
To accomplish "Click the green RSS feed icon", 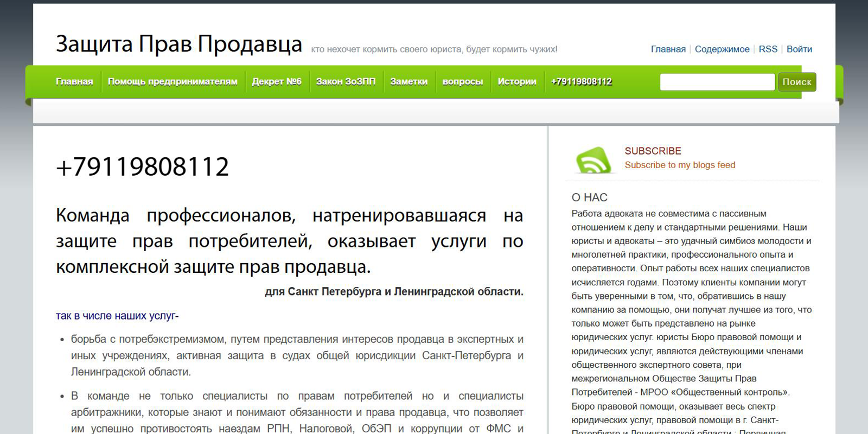I will point(593,160).
